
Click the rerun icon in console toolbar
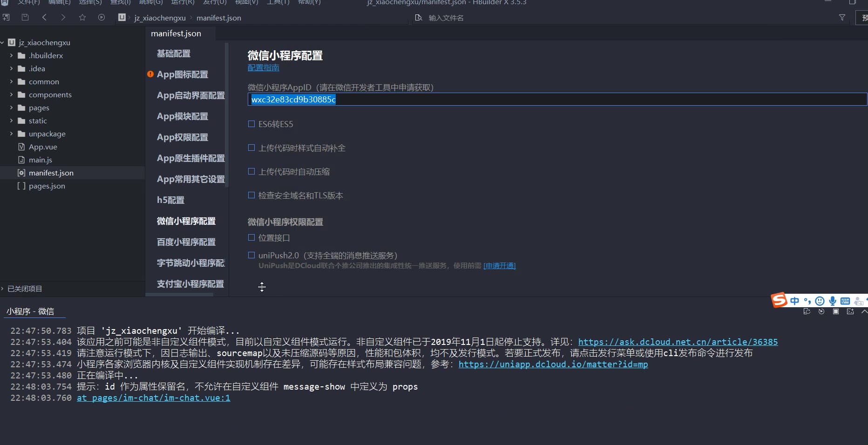coord(821,311)
